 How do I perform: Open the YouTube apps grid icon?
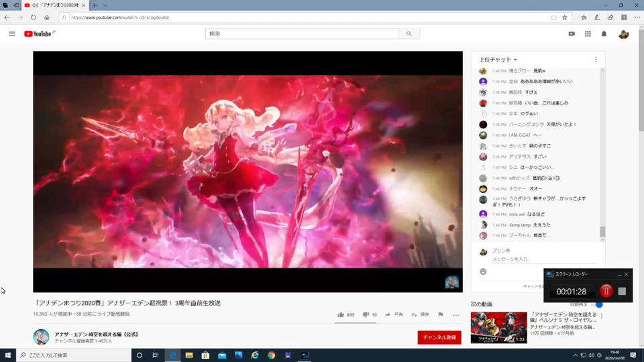point(588,34)
